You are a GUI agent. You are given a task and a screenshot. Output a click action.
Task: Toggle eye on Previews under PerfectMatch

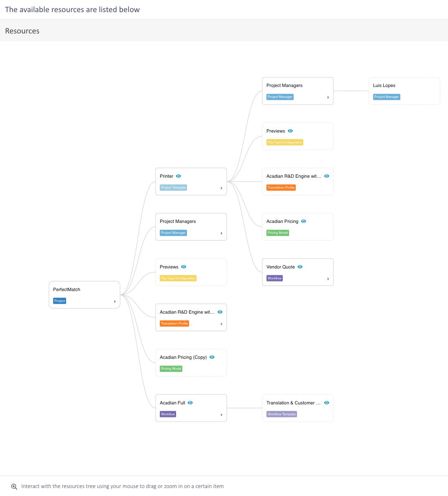[184, 267]
